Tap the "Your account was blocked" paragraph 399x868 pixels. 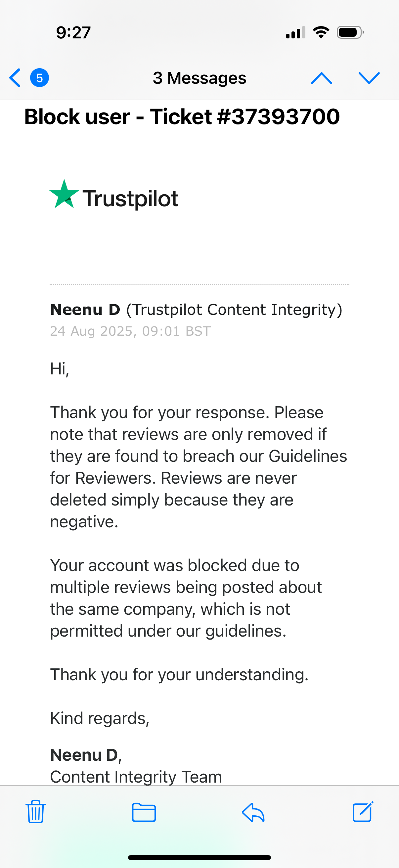tap(186, 598)
